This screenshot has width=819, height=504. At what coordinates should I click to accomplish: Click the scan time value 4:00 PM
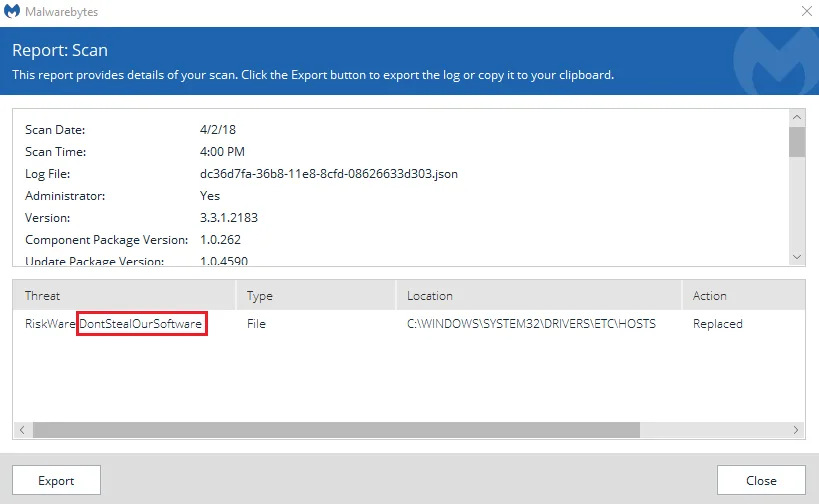point(222,151)
